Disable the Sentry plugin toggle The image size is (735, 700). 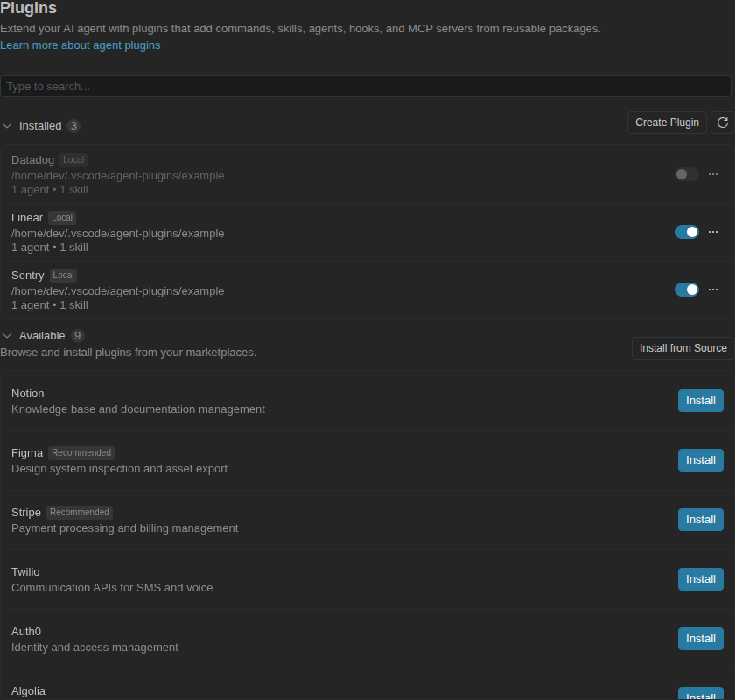point(687,290)
